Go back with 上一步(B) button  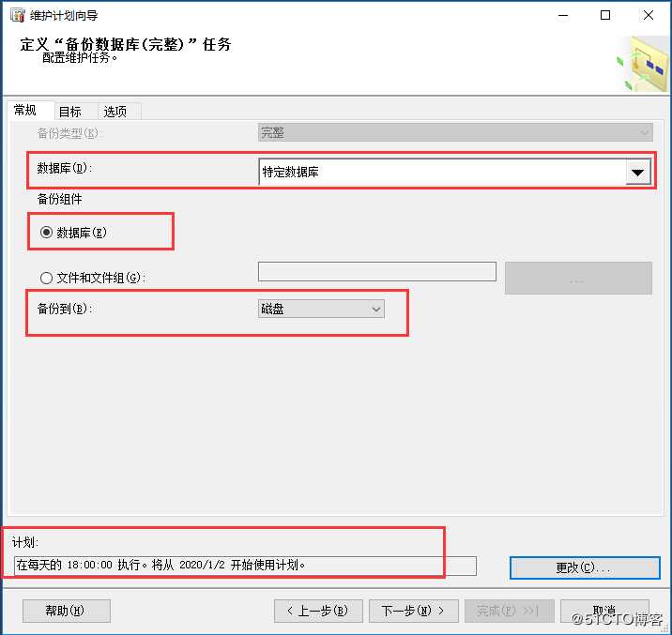tap(318, 611)
